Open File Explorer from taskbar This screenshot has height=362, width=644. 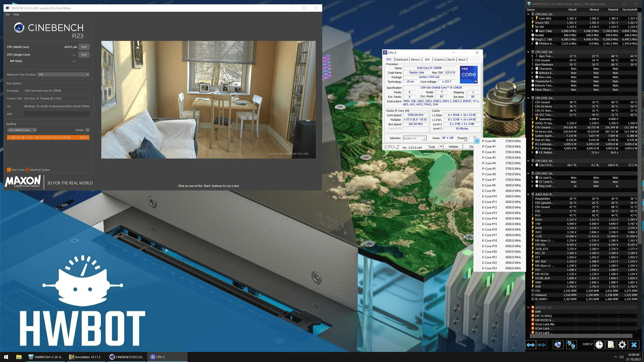click(19, 357)
